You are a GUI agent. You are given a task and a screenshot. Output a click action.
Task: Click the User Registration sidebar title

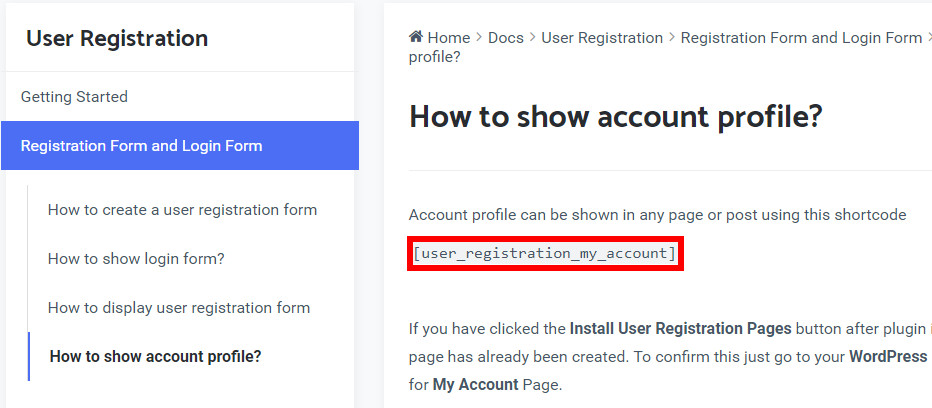point(117,39)
